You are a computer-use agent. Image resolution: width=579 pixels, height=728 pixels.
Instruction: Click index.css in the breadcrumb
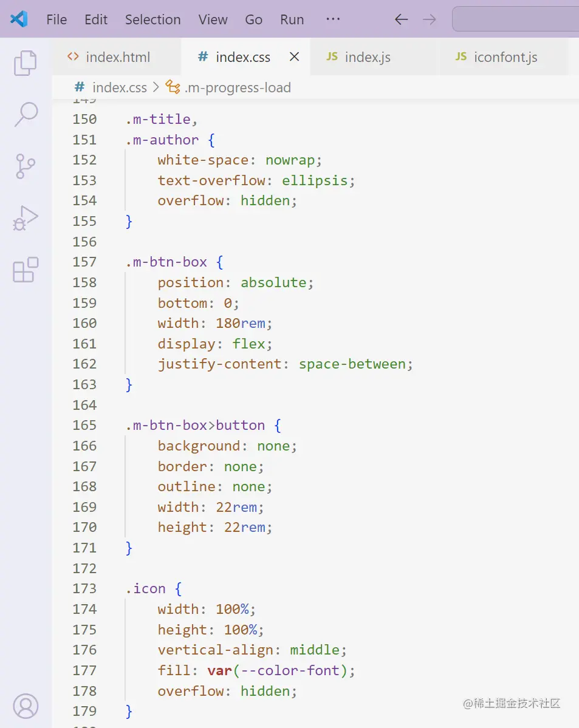pos(120,87)
